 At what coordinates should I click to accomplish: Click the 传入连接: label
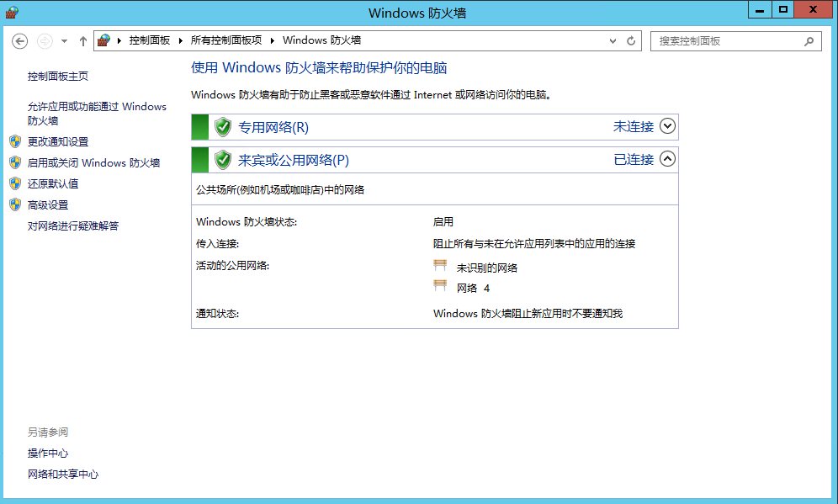click(217, 244)
